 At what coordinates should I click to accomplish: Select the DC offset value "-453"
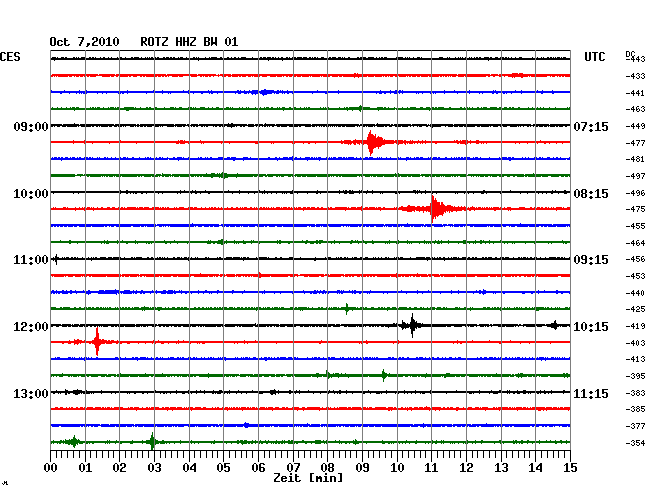pos(635,276)
